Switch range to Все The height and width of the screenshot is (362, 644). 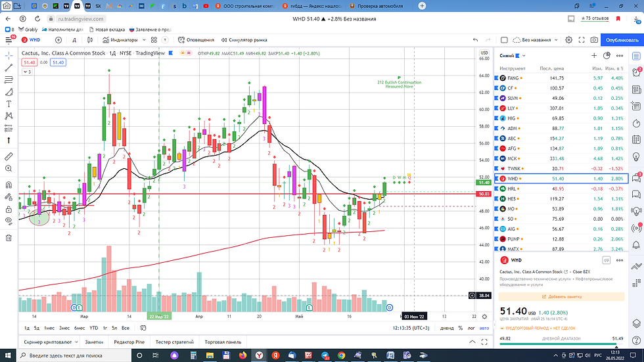(126, 328)
